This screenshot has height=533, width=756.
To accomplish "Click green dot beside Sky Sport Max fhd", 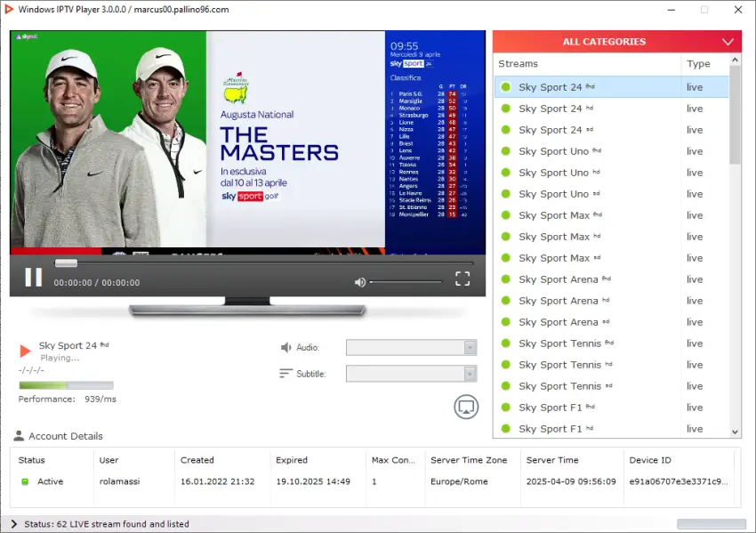I will pyautogui.click(x=506, y=215).
